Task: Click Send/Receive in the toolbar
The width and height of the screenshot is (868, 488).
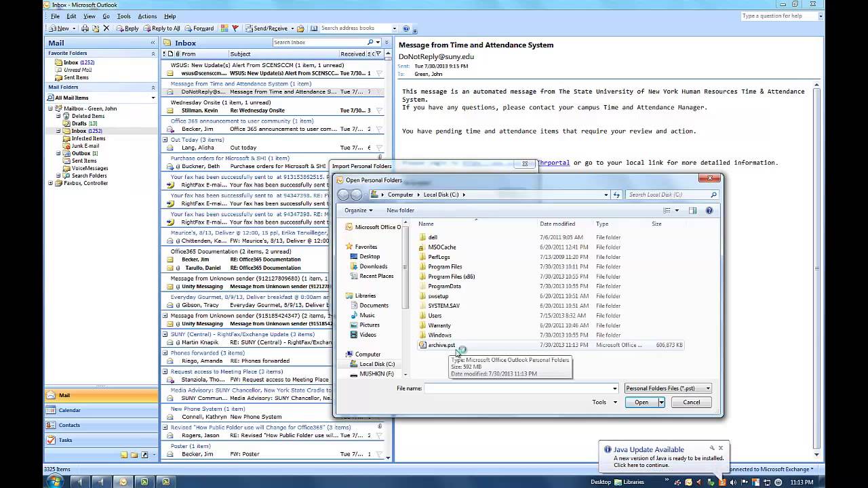Action: (266, 28)
